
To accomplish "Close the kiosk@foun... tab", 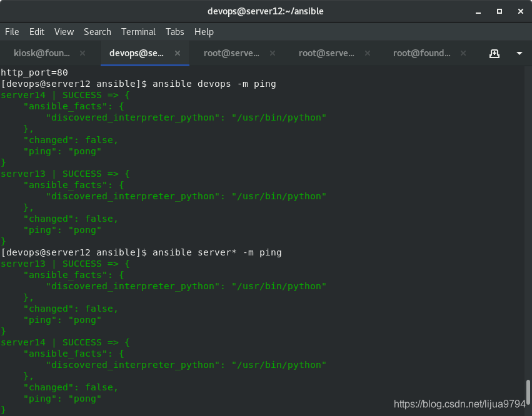I will [x=83, y=53].
